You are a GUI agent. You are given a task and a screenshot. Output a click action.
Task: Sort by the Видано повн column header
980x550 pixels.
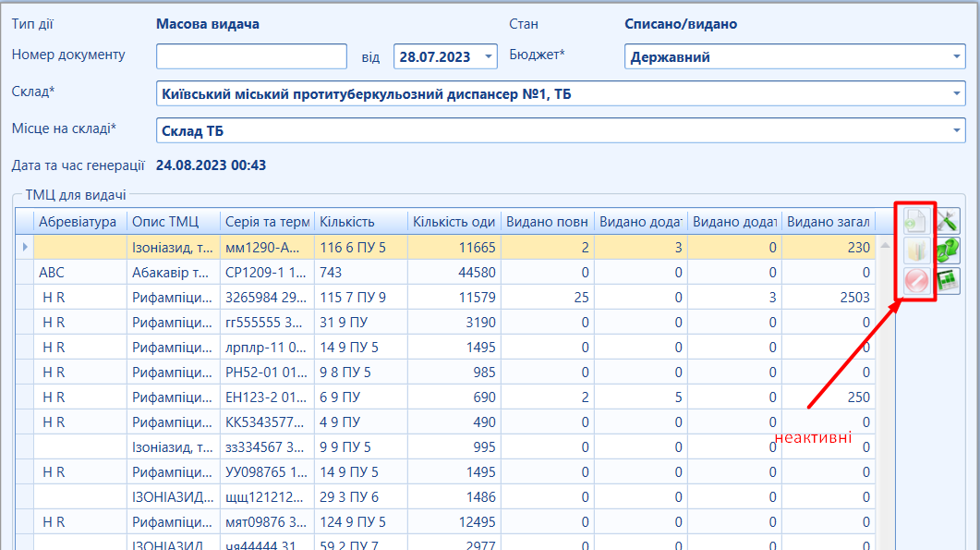(547, 222)
